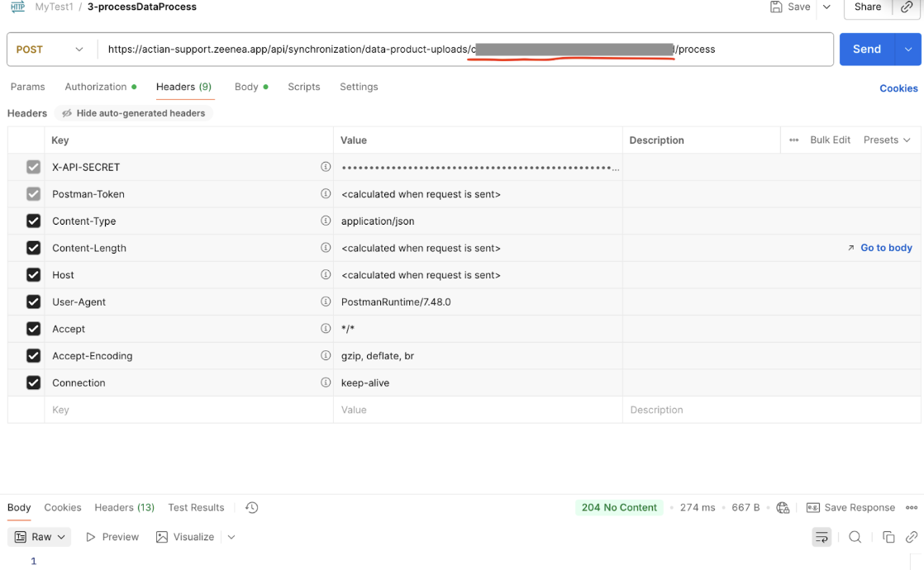This screenshot has height=570, width=924.
Task: Click Save Response
Action: pyautogui.click(x=851, y=507)
